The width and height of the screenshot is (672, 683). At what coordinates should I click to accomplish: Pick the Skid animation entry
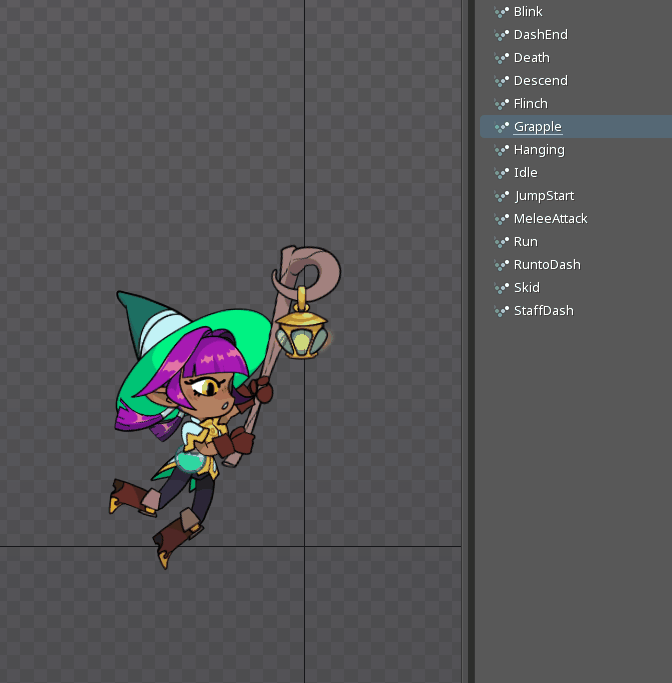[x=526, y=288]
